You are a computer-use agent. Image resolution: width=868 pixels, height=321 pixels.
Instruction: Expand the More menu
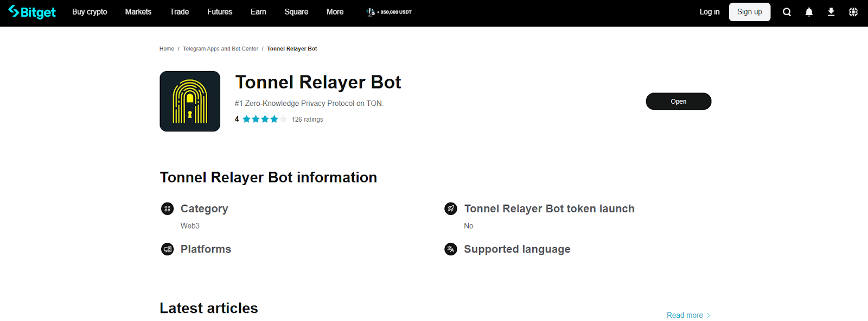tap(335, 12)
